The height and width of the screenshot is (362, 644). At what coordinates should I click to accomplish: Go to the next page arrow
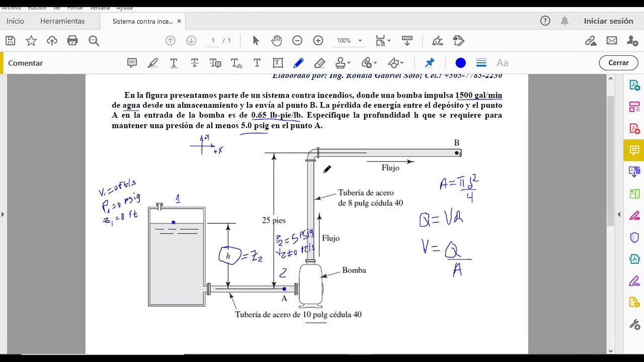click(x=191, y=41)
